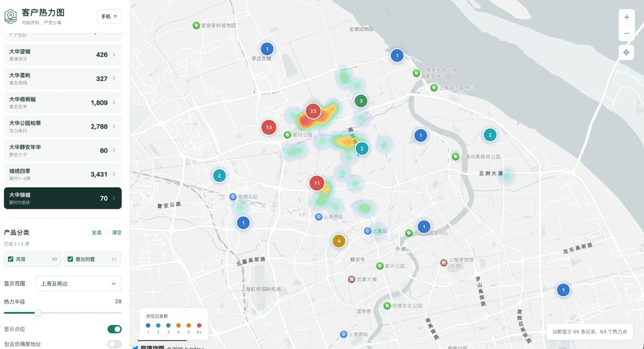Click the map zoom in plus button
Viewport: 644px width, 349px height.
click(x=627, y=17)
